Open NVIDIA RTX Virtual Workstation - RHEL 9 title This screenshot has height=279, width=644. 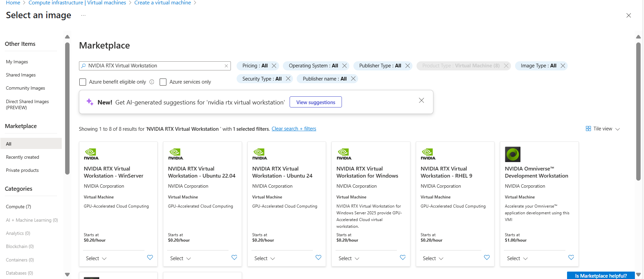(x=446, y=172)
